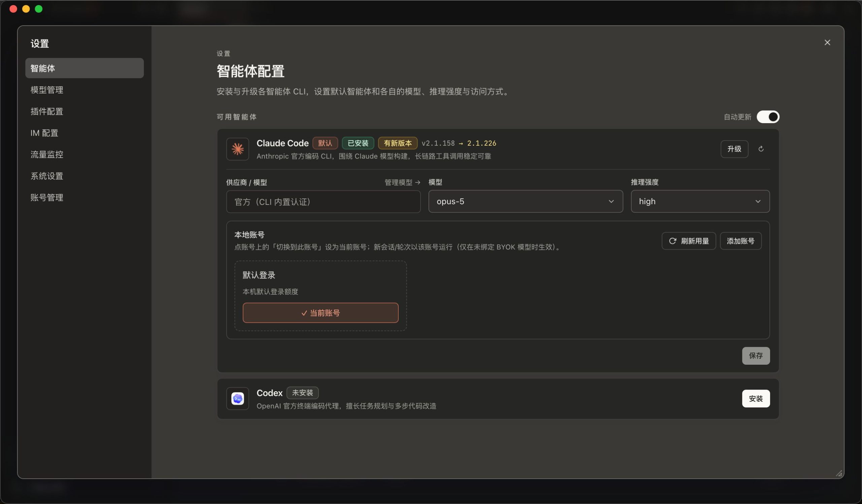Click the Codex title text
862x504 pixels.
coord(270,393)
